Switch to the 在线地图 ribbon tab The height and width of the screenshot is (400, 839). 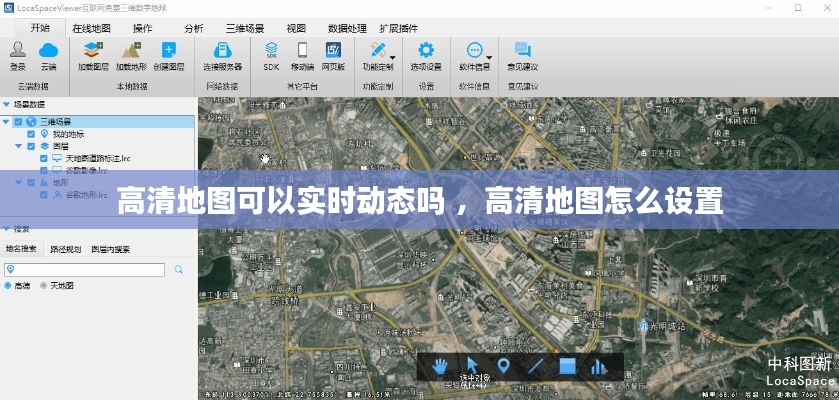coord(91,29)
